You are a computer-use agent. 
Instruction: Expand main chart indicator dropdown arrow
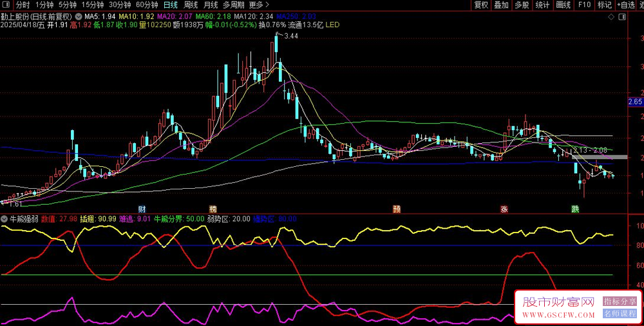79,17
